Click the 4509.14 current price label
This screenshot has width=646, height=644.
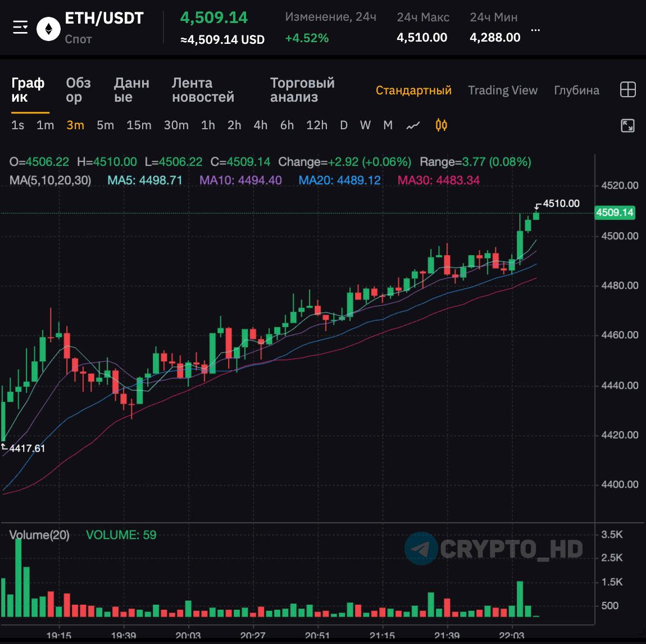coord(615,212)
